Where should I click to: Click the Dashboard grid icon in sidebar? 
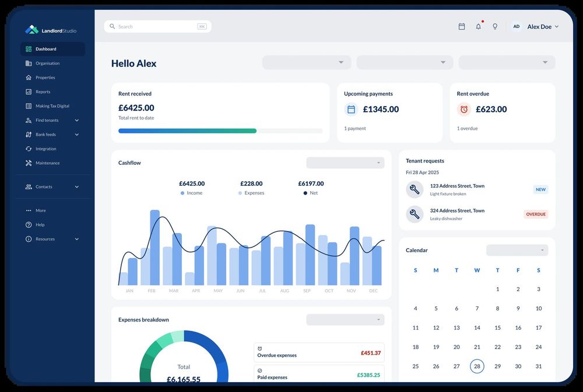(x=29, y=49)
